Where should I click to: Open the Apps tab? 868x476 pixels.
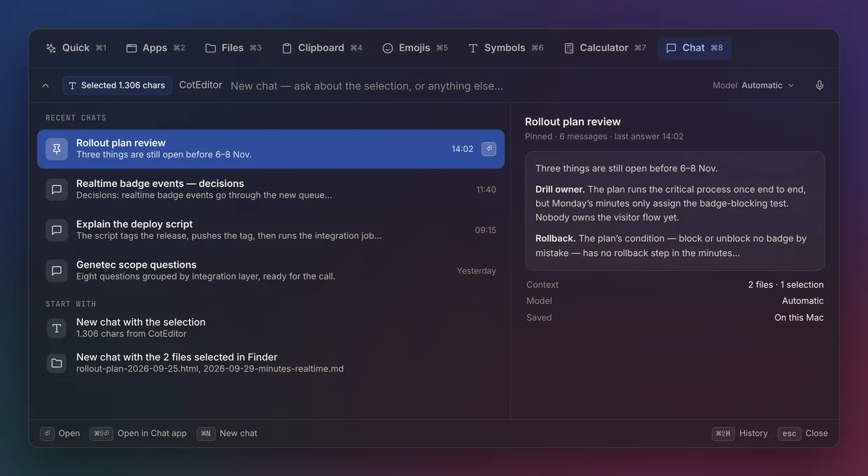(x=155, y=48)
